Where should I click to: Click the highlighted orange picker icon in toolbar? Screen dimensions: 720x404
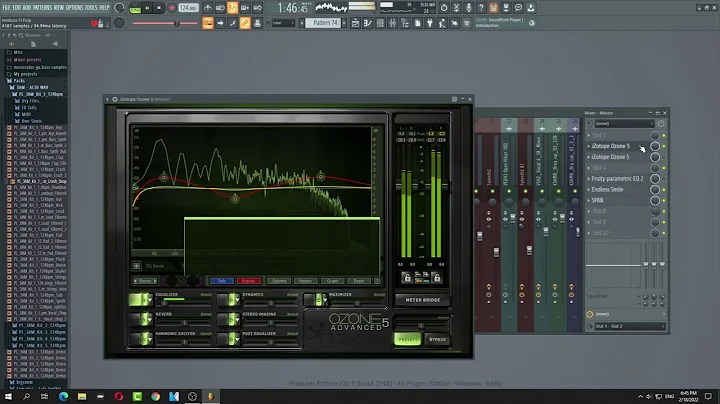click(208, 23)
